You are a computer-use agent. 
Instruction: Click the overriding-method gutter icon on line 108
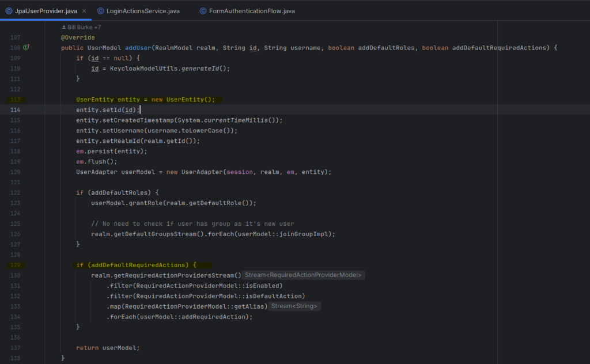26,48
